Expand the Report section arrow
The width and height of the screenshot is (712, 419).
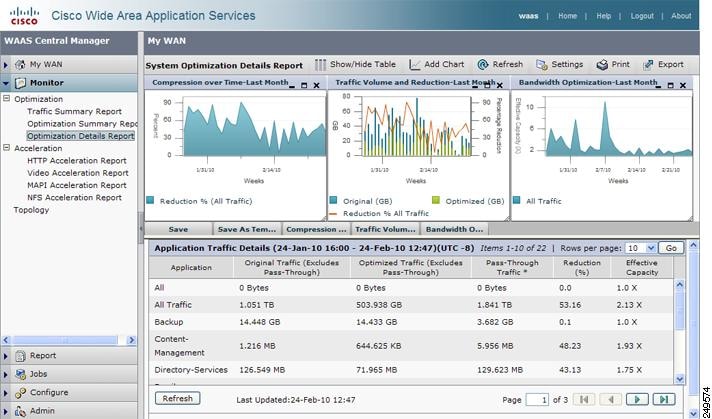5,356
